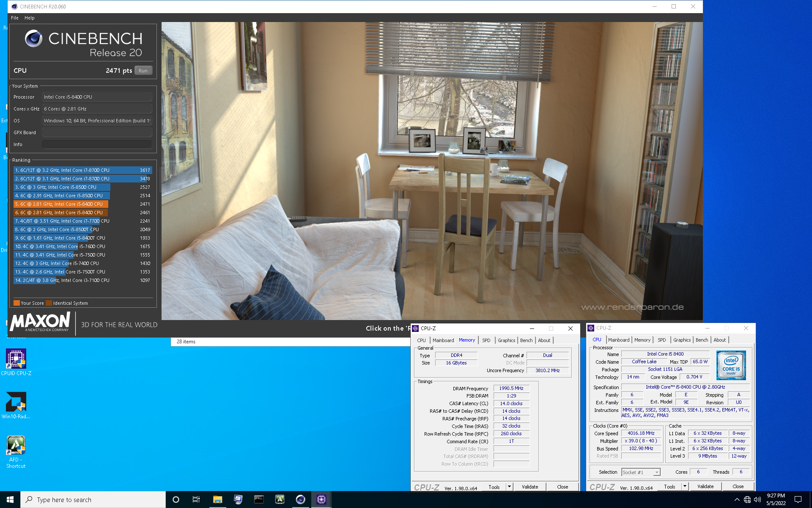Click Tools button in Memory CPU-Z window
812x508 pixels.
tap(494, 487)
